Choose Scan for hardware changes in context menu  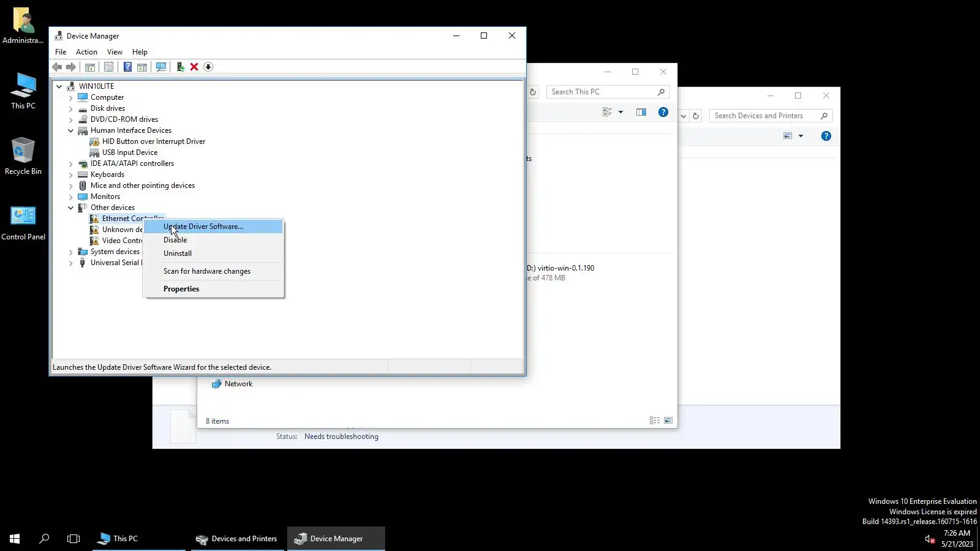(213, 271)
